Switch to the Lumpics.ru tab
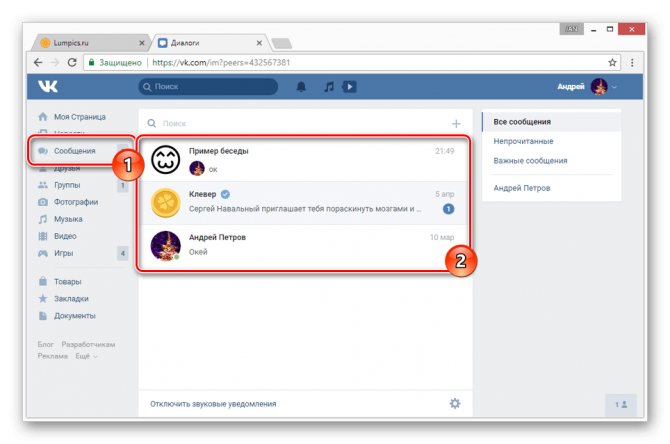The image size is (670, 444). [x=92, y=43]
